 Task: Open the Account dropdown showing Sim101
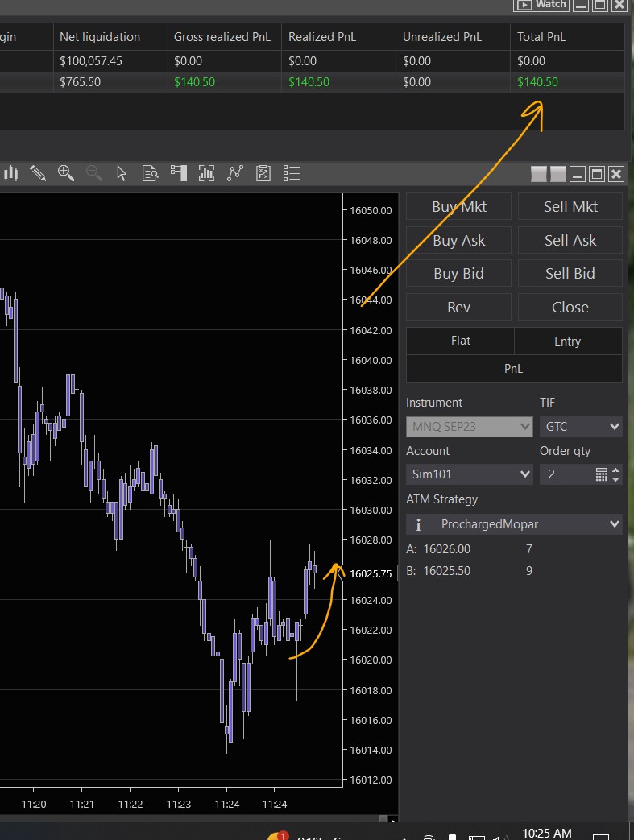tap(469, 474)
